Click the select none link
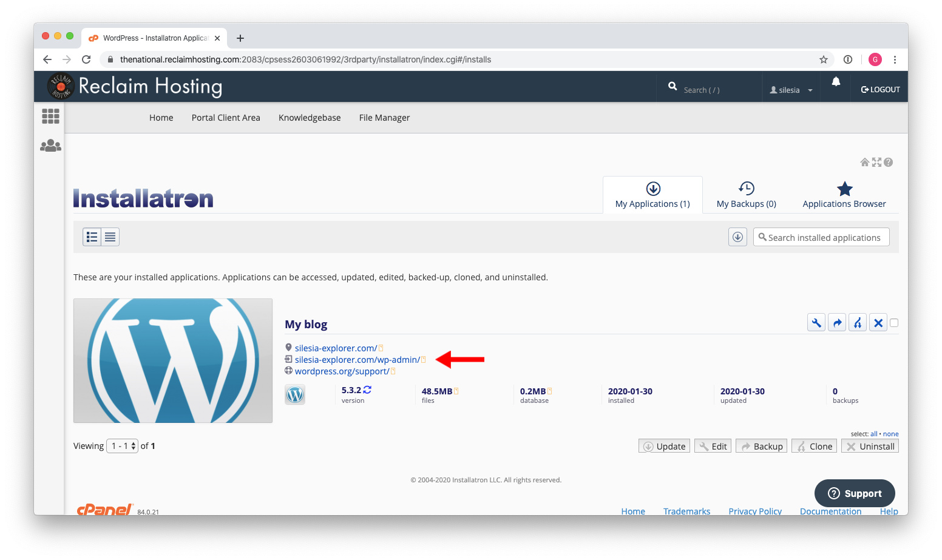The height and width of the screenshot is (560, 942). tap(890, 434)
